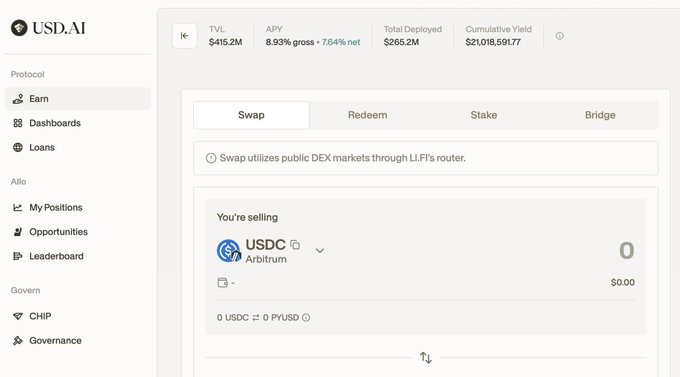The height and width of the screenshot is (377, 680).
Task: Go to Opportunities
Action: [x=78, y=232]
